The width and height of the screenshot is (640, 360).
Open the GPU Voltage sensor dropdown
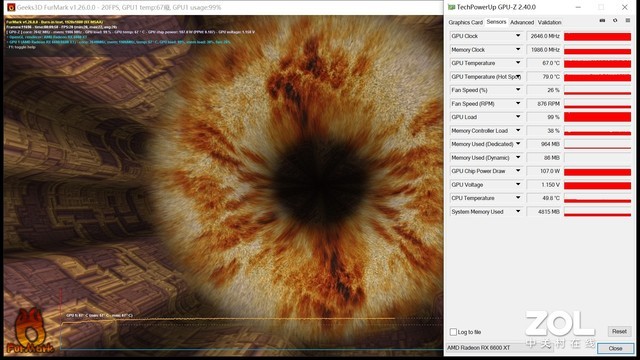coord(518,184)
